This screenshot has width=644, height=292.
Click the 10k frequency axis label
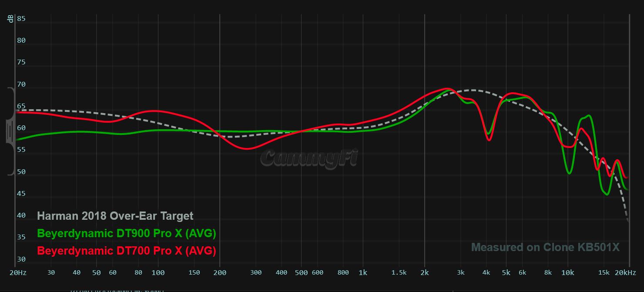(567, 272)
